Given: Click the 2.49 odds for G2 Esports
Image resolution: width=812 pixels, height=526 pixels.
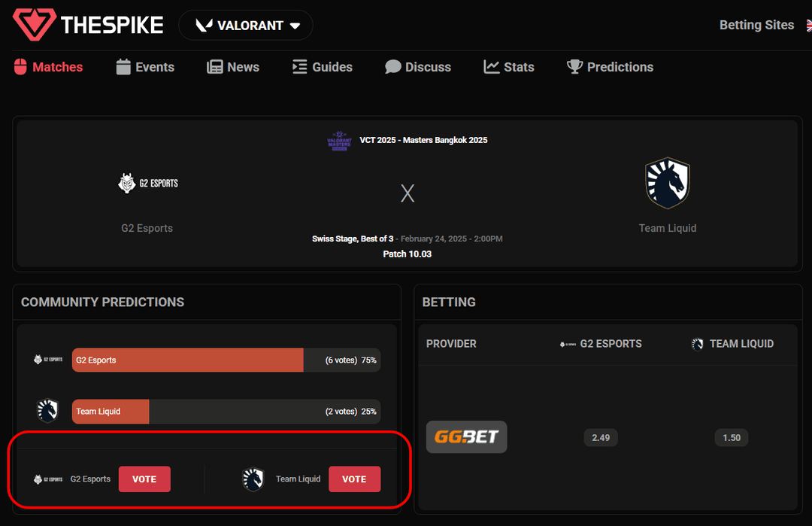Looking at the screenshot, I should [x=601, y=438].
